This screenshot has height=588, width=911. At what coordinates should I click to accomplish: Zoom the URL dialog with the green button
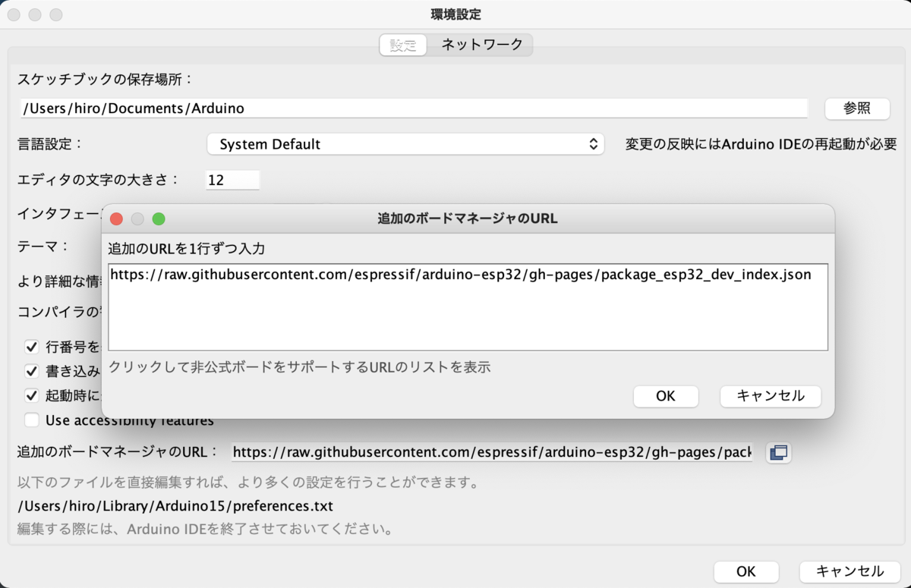(159, 219)
